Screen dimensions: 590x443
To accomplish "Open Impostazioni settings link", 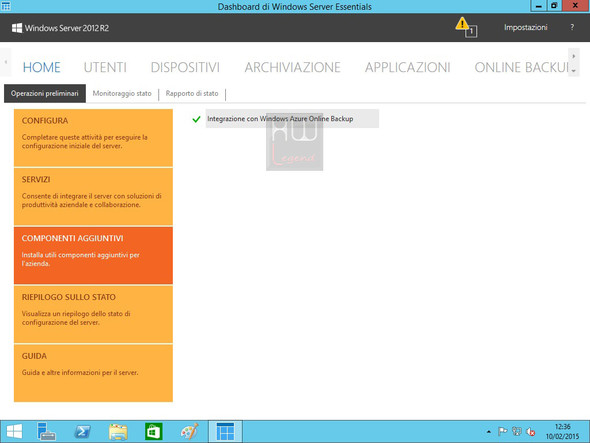I will click(x=525, y=27).
